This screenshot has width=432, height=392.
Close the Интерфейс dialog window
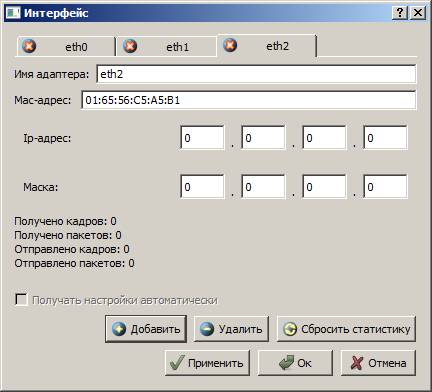tap(418, 13)
